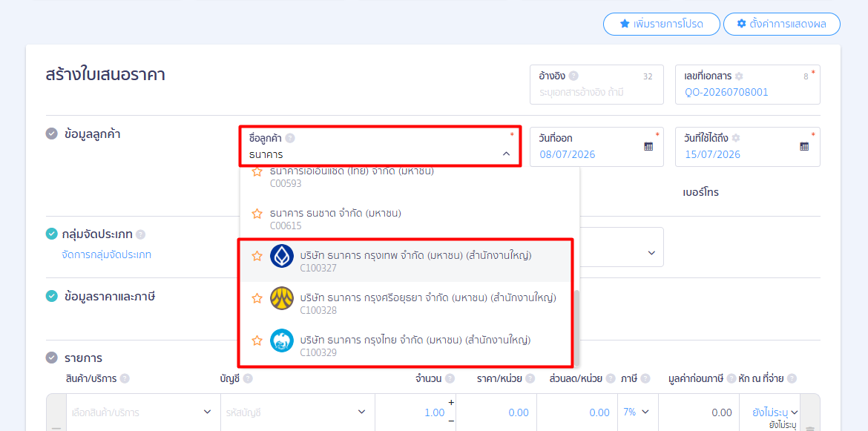868x431 pixels.
Task: Click help icon next to หัก ณ ที่จ่าย
Action: [792, 379]
